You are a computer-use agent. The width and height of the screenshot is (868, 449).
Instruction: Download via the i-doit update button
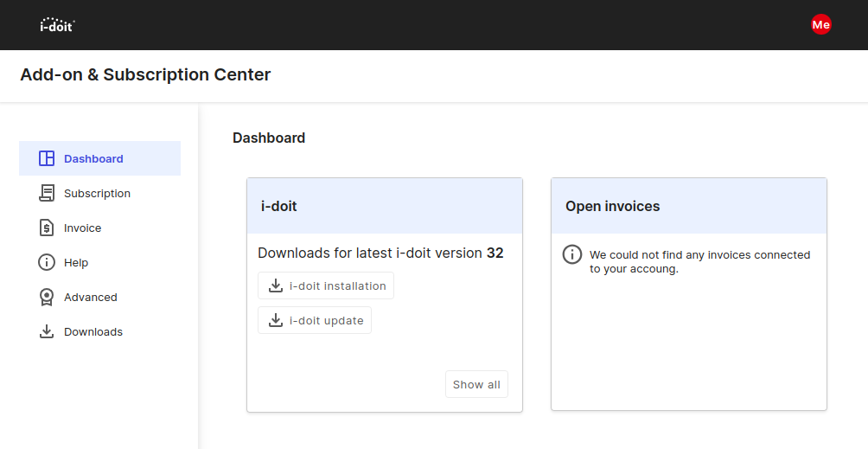pyautogui.click(x=315, y=320)
